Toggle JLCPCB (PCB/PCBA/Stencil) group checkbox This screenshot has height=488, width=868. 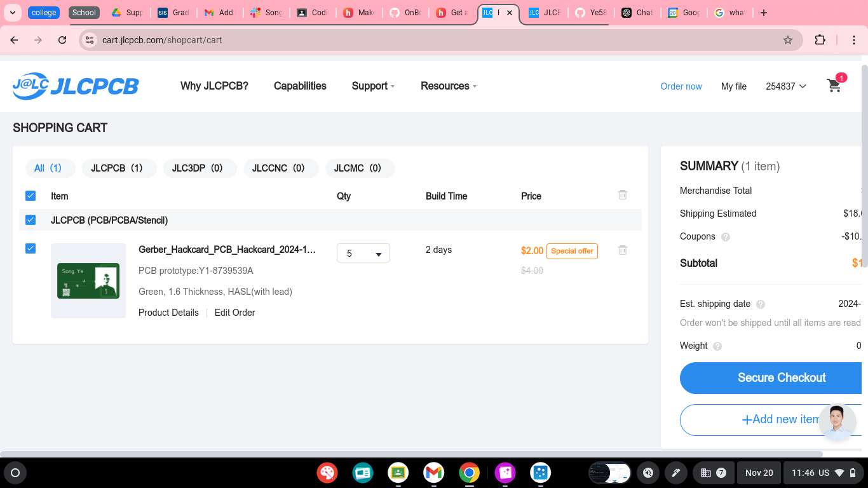coord(31,220)
